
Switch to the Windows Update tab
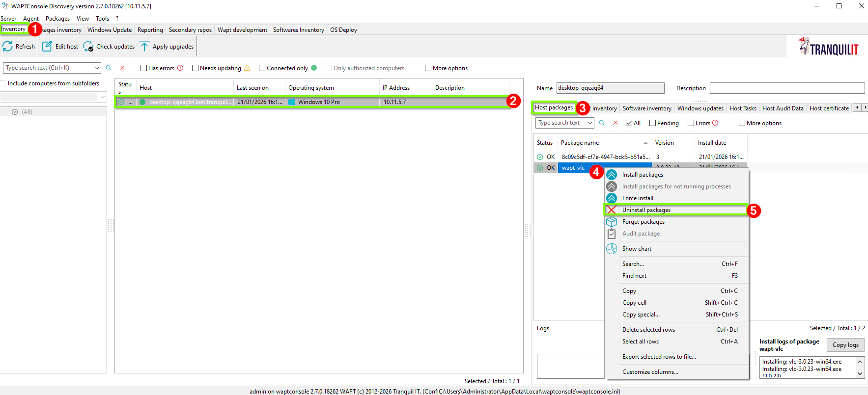pos(110,30)
